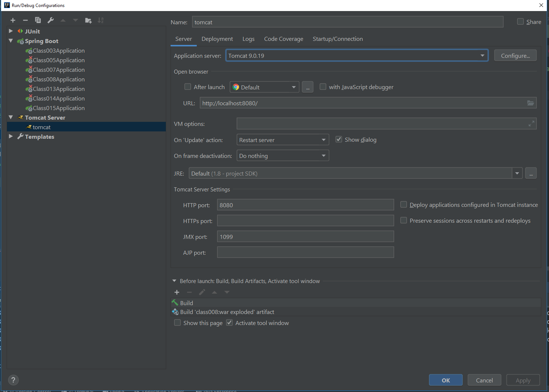Check Deploy applications configured in Tomcat instance
Viewport: 549px width, 392px height.
point(403,204)
